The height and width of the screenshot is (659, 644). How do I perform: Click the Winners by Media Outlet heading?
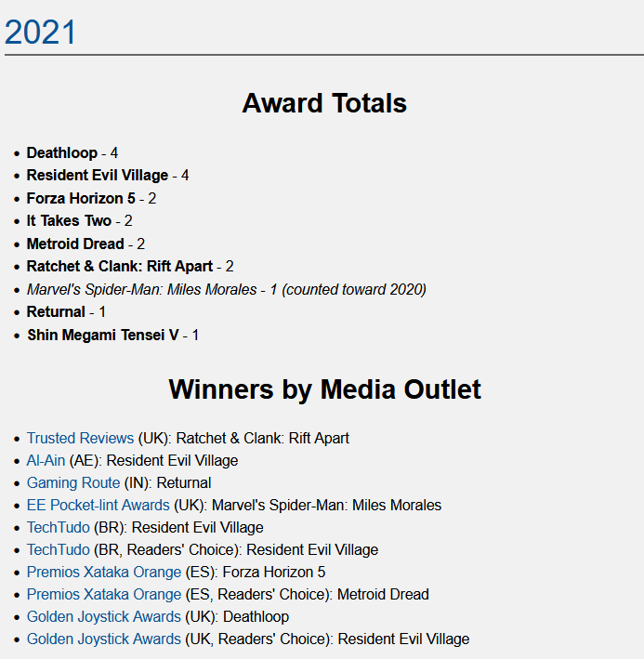pyautogui.click(x=324, y=389)
